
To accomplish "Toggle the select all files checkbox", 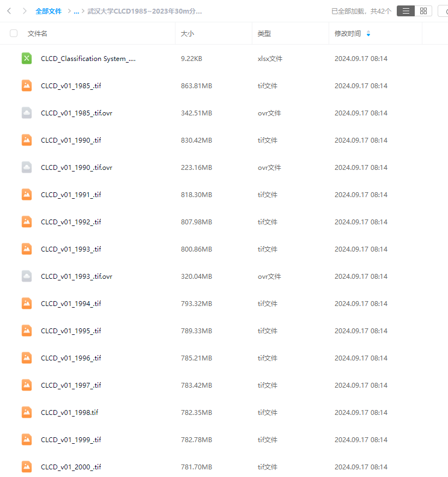I will click(14, 34).
